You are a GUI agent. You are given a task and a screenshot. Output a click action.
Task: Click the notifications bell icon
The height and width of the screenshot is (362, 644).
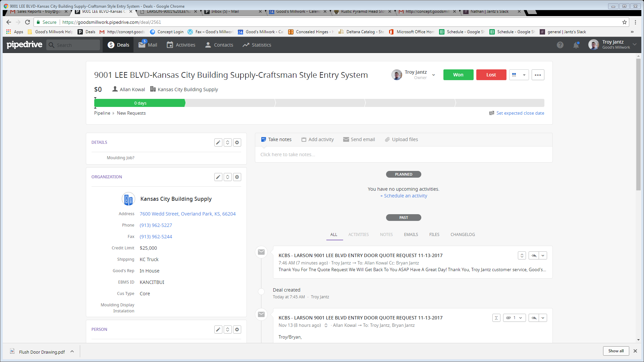[x=576, y=45]
